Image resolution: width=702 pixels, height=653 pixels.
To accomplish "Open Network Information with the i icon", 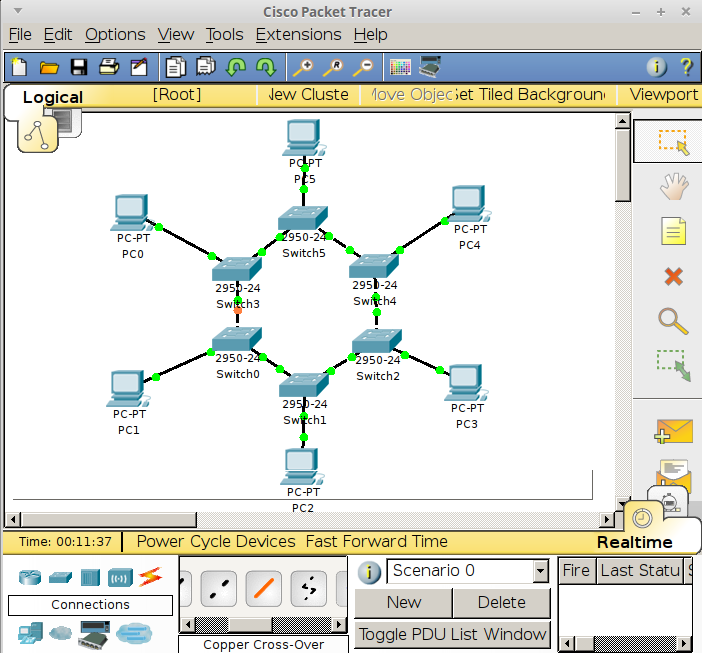I will pos(656,67).
